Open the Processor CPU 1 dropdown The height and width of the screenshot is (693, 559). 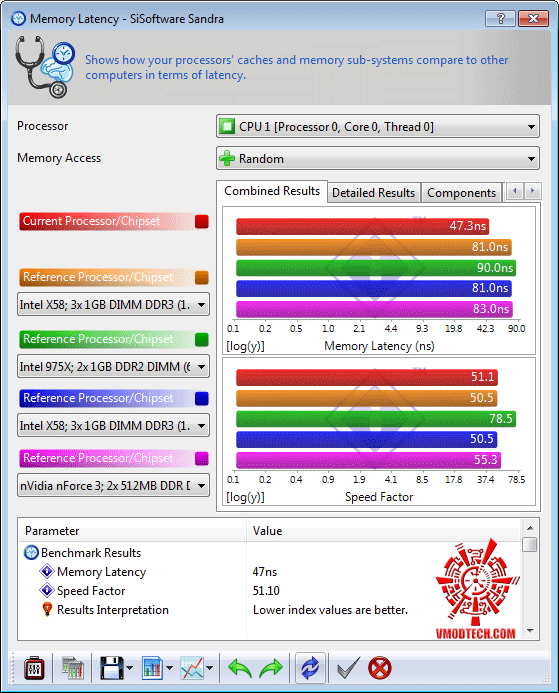pyautogui.click(x=378, y=127)
